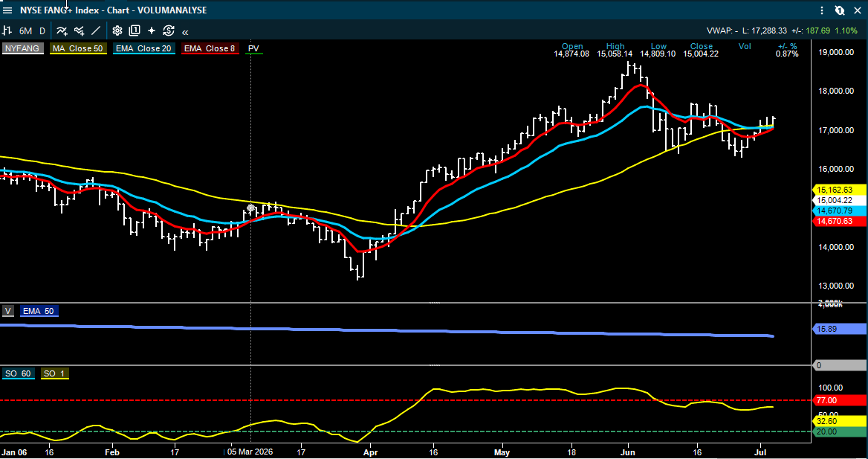Select the SO 60 oscillator label
This screenshot has width=868, height=459.
point(19,373)
